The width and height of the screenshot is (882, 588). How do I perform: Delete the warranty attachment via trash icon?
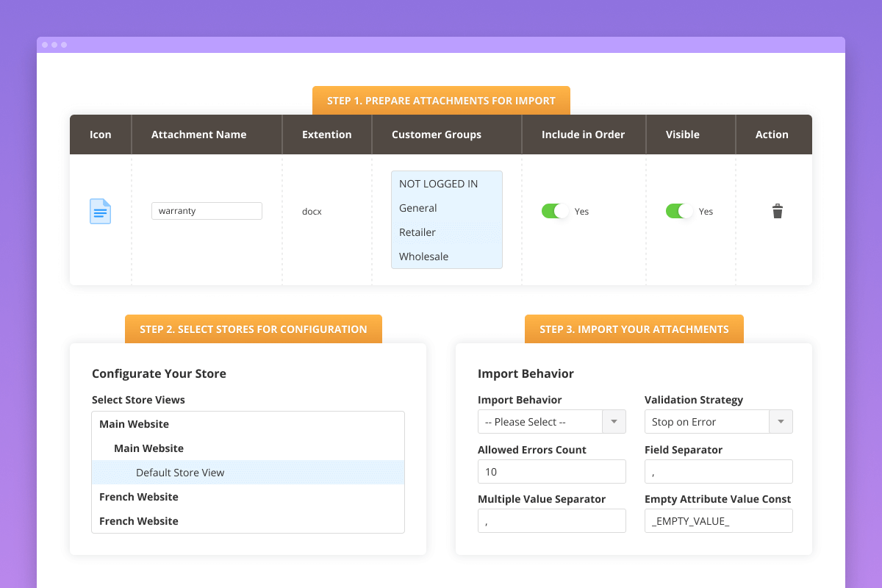pos(778,211)
